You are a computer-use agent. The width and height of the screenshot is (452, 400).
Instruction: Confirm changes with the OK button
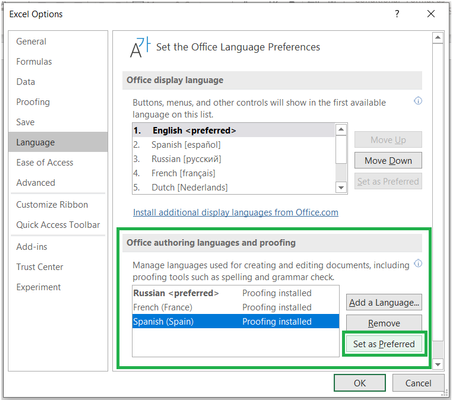click(x=360, y=383)
